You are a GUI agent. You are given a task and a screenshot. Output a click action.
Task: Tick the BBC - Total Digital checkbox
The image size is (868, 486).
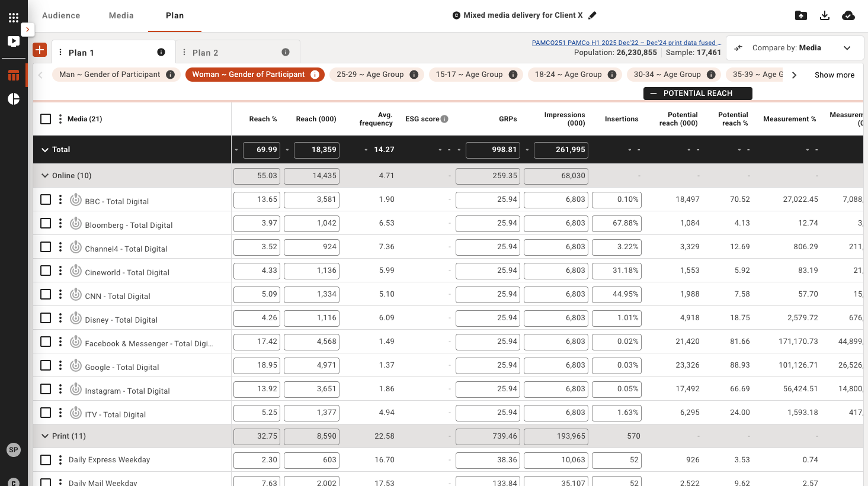46,199
